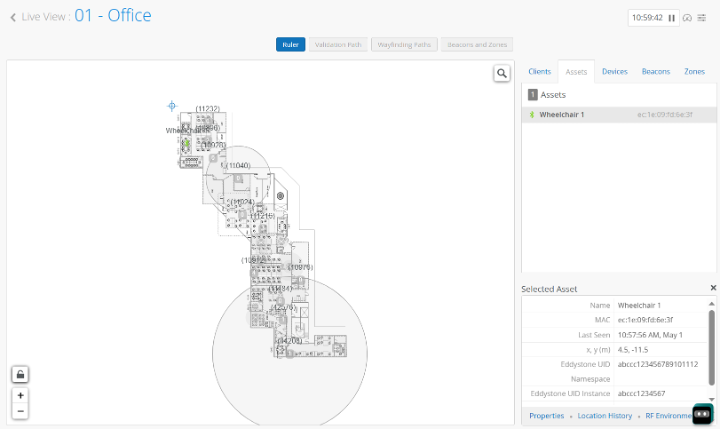Open the Properties link
This screenshot has width=720, height=430.
click(x=546, y=415)
